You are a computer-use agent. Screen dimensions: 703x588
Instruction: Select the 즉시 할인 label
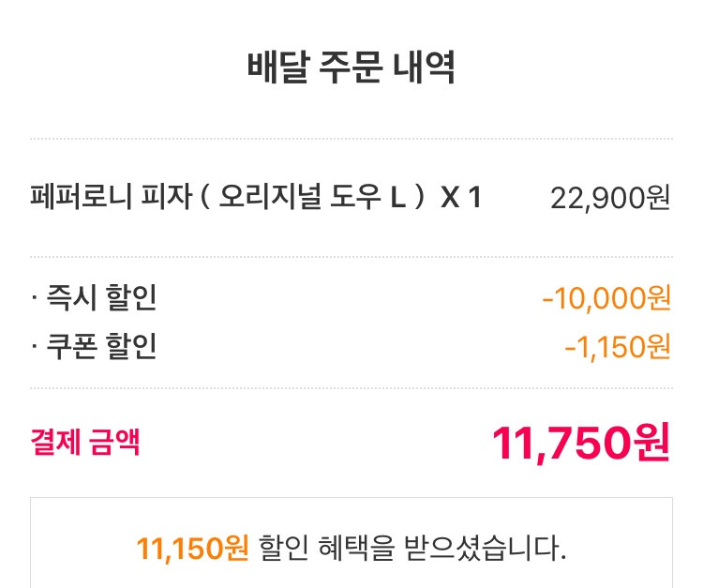pyautogui.click(x=102, y=297)
